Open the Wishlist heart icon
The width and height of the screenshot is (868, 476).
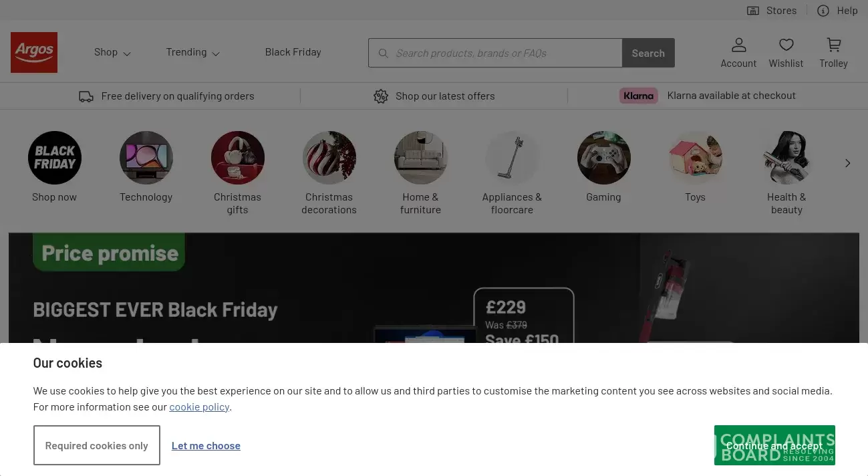click(786, 45)
